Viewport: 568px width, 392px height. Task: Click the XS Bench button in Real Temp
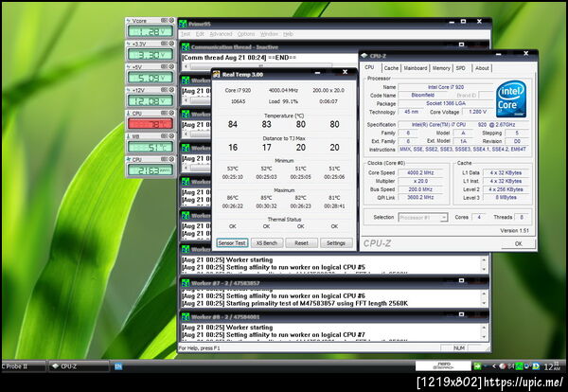tap(267, 243)
